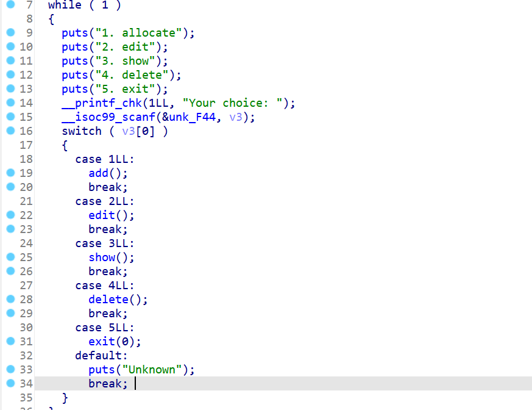Click breakpoint dot beside line 14
The width and height of the screenshot is (532, 410).
pos(10,103)
